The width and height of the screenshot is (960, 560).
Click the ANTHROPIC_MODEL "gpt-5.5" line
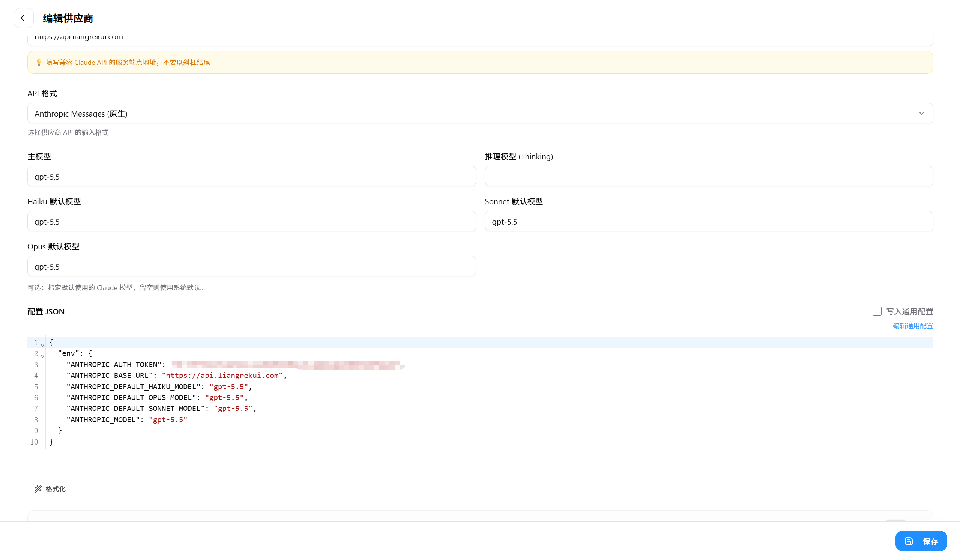127,419
